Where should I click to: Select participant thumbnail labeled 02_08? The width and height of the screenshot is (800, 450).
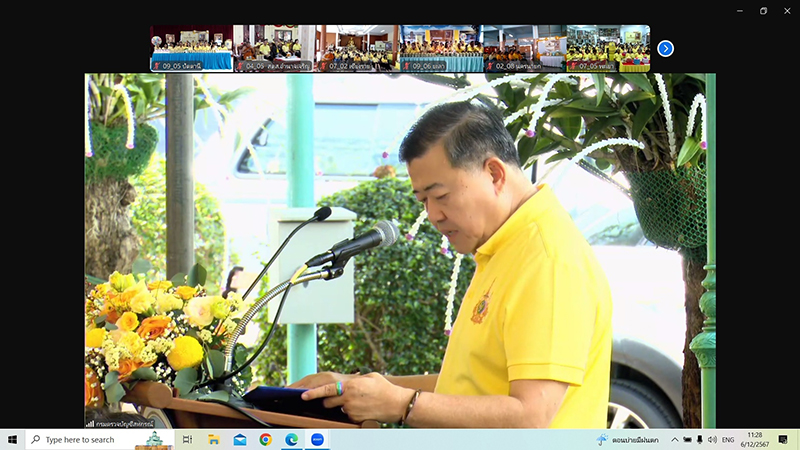point(524,48)
